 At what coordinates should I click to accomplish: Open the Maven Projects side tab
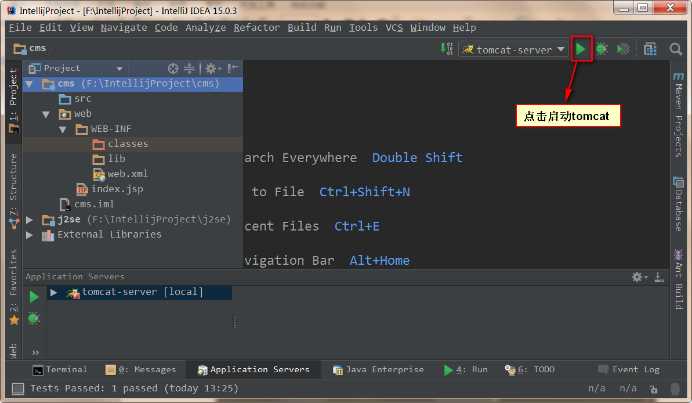(678, 116)
